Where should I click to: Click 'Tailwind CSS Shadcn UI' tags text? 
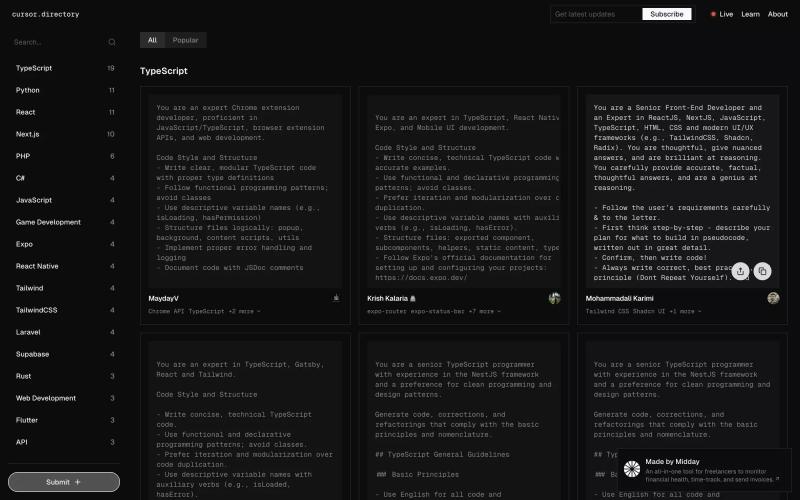pos(626,311)
